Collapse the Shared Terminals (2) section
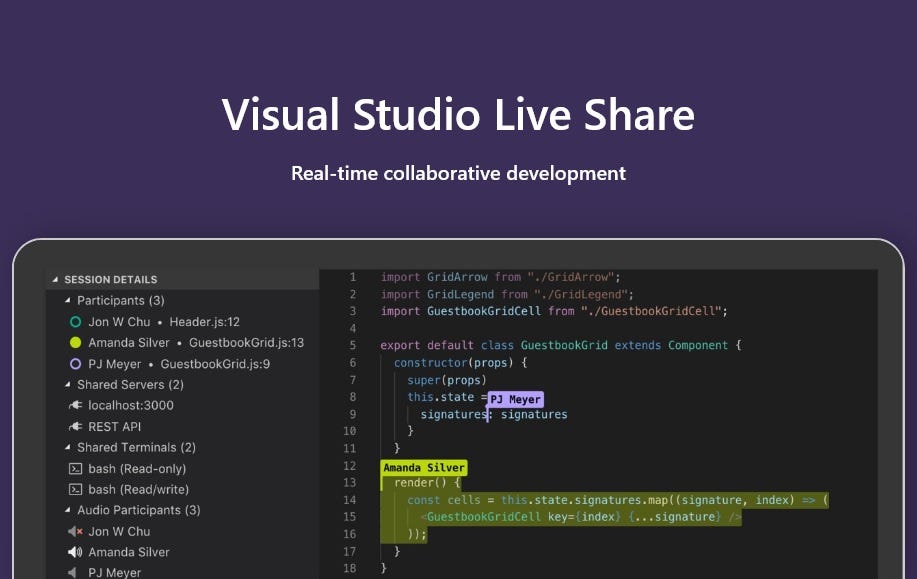Screen dimensions: 917x579 (65, 447)
